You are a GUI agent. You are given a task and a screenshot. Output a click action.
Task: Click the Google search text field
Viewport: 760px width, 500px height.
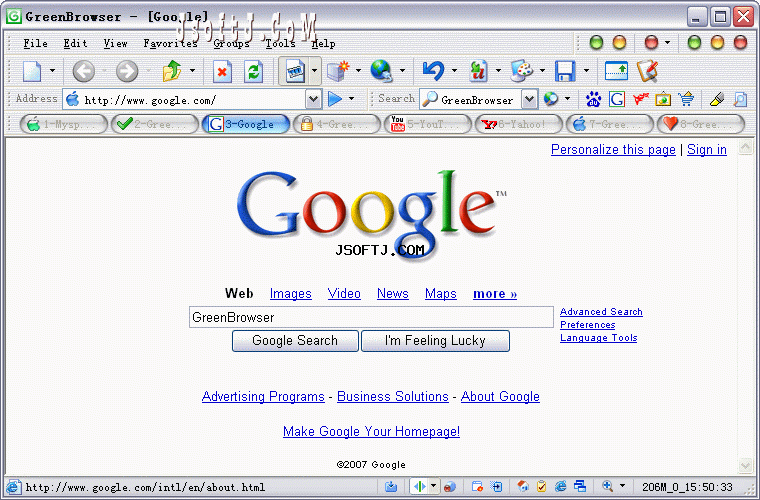(371, 317)
